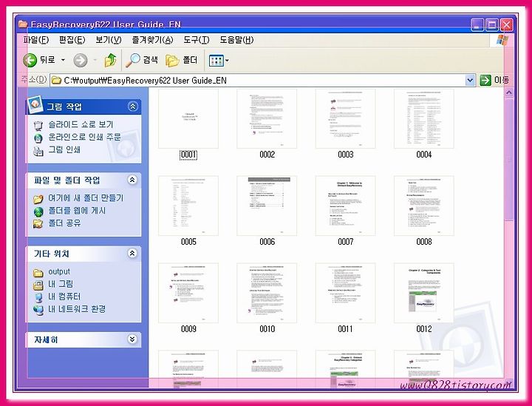Click the output folder icon in sidebar
The image size is (532, 406).
(x=38, y=273)
